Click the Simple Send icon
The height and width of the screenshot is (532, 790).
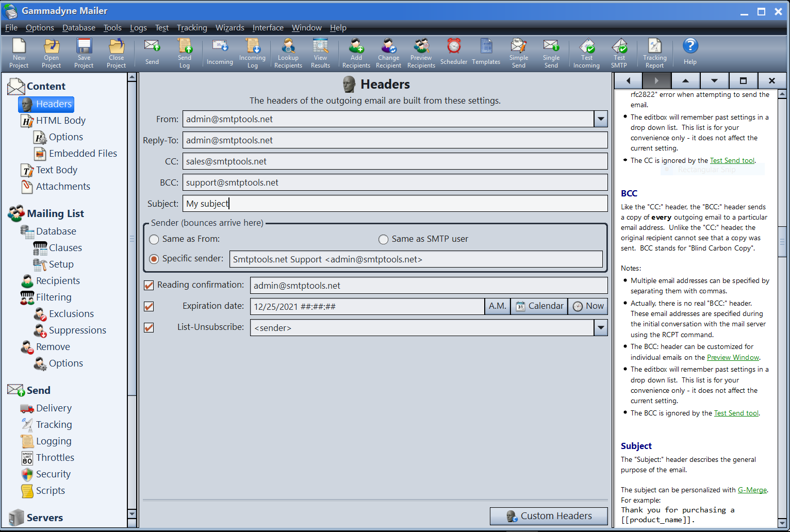pyautogui.click(x=519, y=53)
